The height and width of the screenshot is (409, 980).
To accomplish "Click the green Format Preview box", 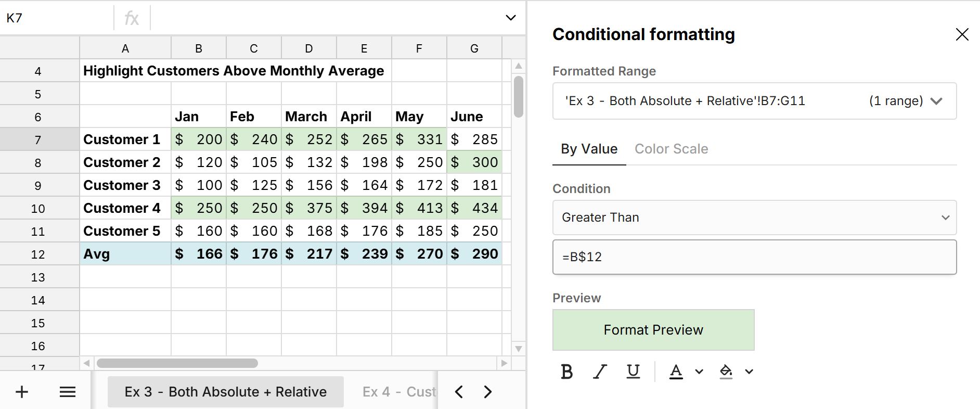I will [x=653, y=330].
